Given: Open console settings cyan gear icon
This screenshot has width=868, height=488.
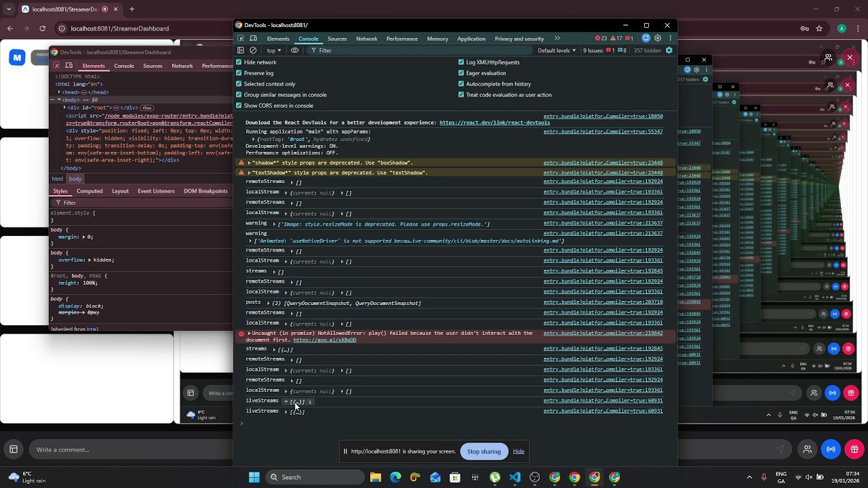Looking at the screenshot, I should (669, 50).
